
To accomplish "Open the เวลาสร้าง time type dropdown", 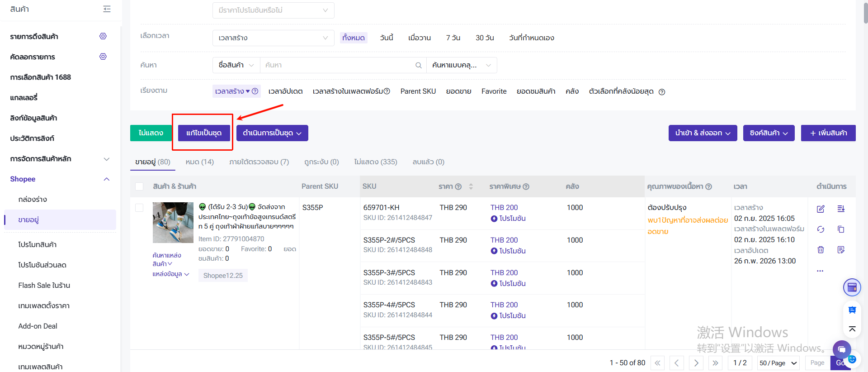I will point(273,38).
